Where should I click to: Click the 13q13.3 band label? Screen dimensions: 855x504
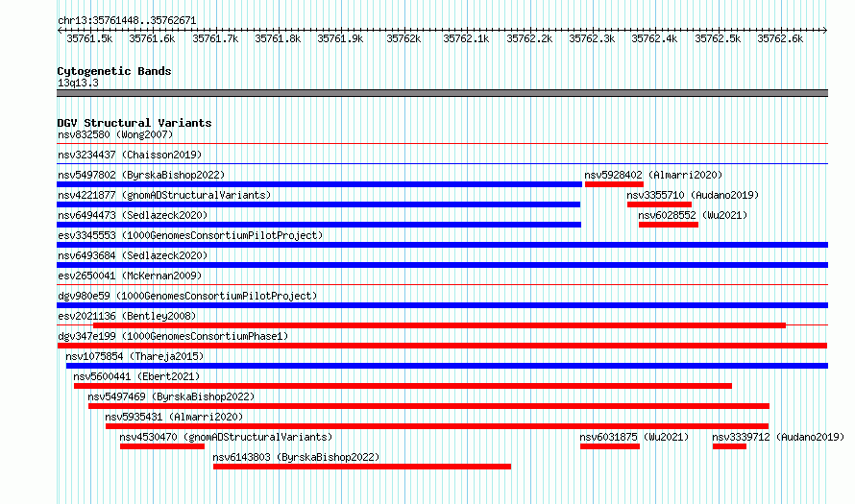point(78,83)
